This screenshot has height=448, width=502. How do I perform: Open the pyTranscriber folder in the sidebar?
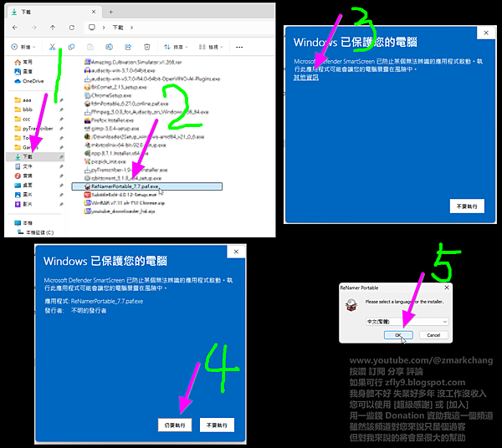pyautogui.click(x=34, y=129)
